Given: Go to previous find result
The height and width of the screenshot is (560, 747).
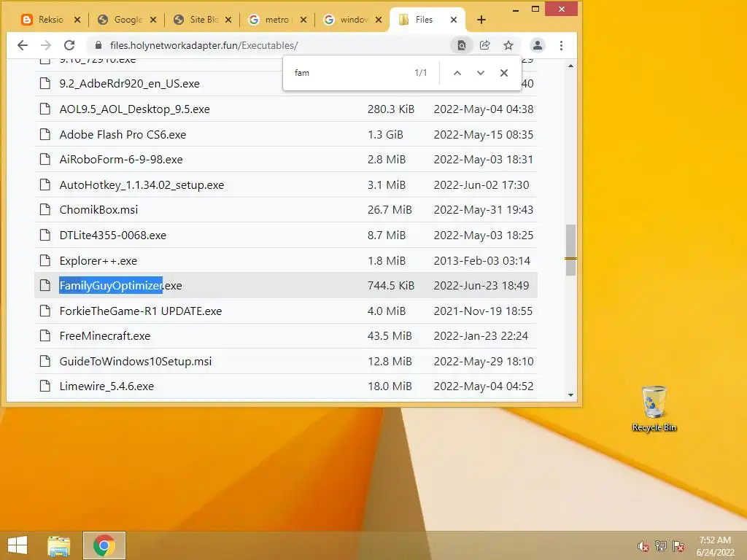Looking at the screenshot, I should point(457,73).
